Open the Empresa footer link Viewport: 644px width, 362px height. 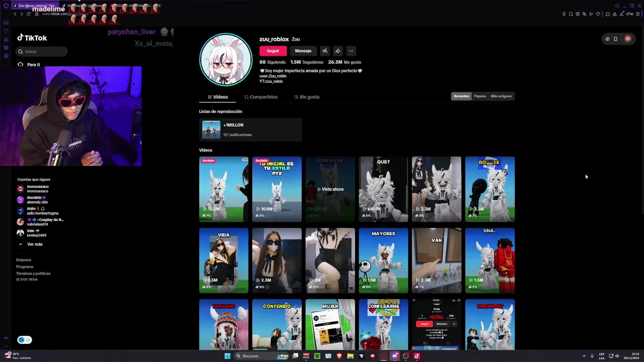pyautogui.click(x=24, y=260)
